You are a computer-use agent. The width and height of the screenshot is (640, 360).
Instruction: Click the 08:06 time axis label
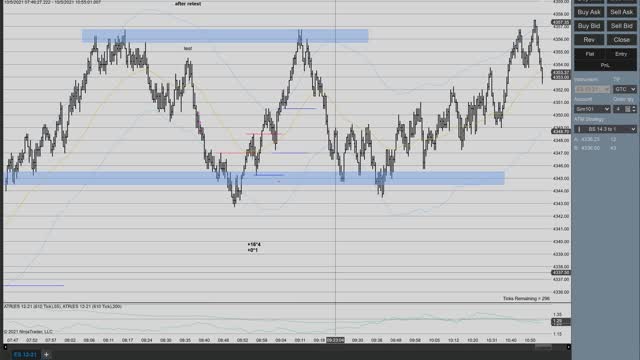tap(89, 340)
